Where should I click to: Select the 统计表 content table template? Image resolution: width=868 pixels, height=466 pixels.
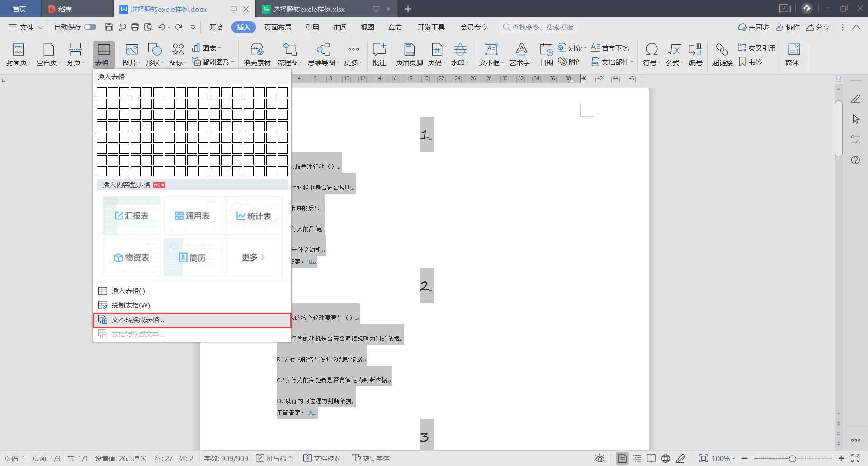(x=254, y=216)
